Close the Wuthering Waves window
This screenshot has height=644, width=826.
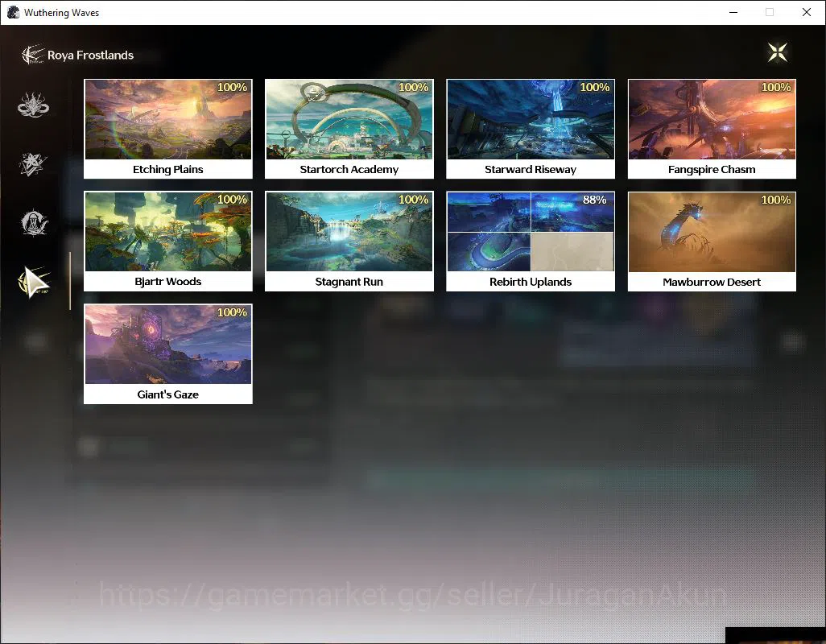click(807, 12)
